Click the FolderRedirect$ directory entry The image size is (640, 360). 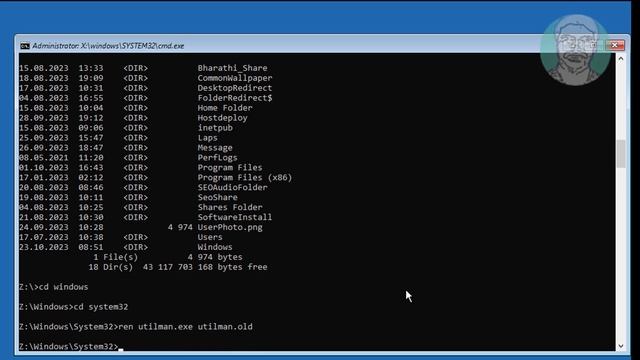tap(235, 98)
